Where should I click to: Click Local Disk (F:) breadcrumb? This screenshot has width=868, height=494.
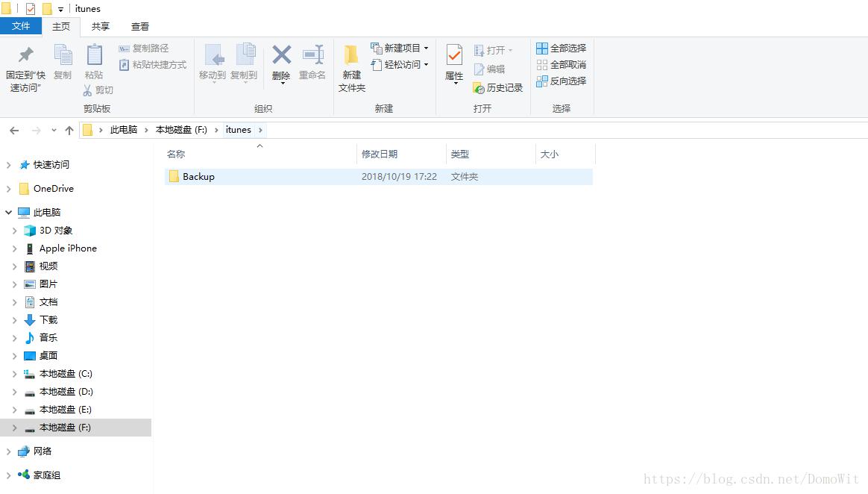181,130
